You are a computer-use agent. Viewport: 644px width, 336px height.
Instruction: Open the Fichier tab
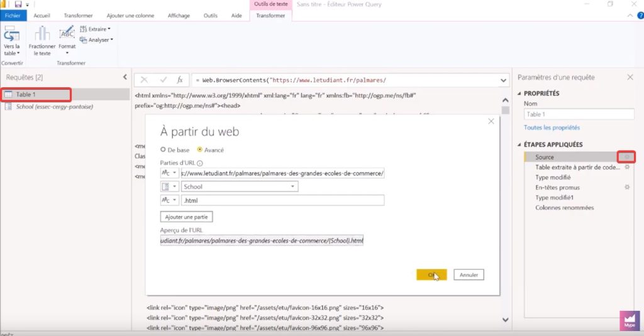(13, 16)
